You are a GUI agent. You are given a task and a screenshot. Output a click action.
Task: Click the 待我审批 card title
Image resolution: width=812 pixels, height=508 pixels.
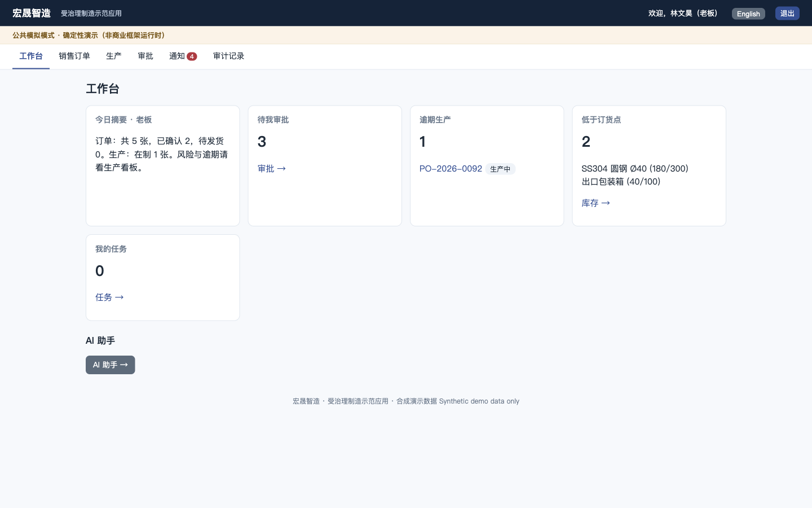[x=273, y=120]
